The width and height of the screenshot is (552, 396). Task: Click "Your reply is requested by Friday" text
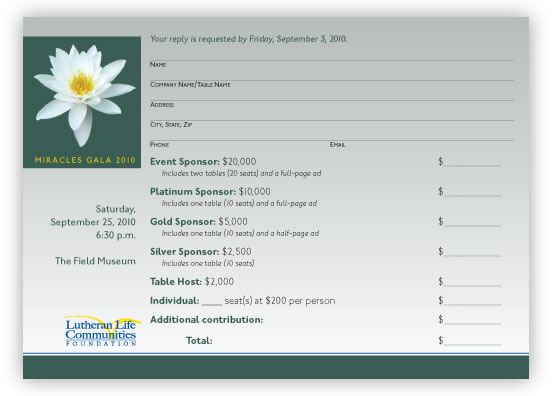tap(212, 39)
